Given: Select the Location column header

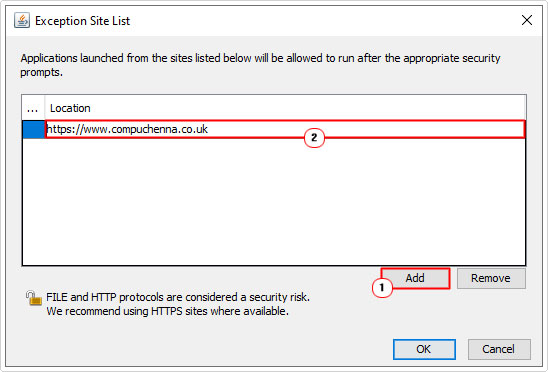Looking at the screenshot, I should point(285,108).
